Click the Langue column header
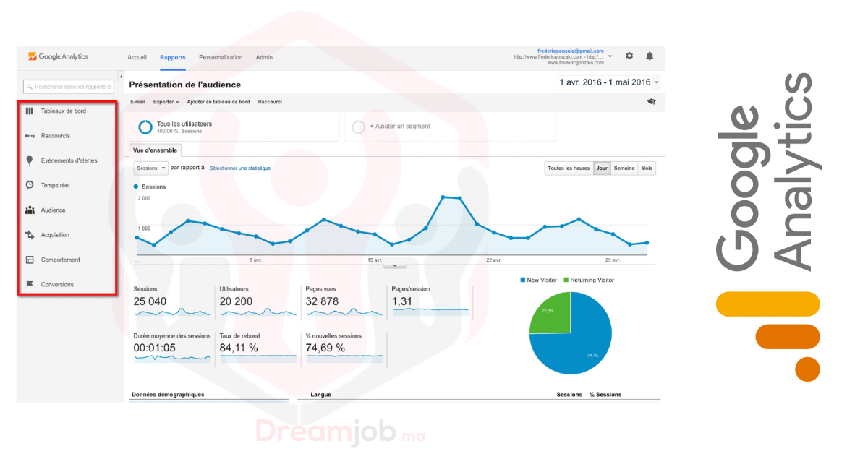 pos(320,395)
